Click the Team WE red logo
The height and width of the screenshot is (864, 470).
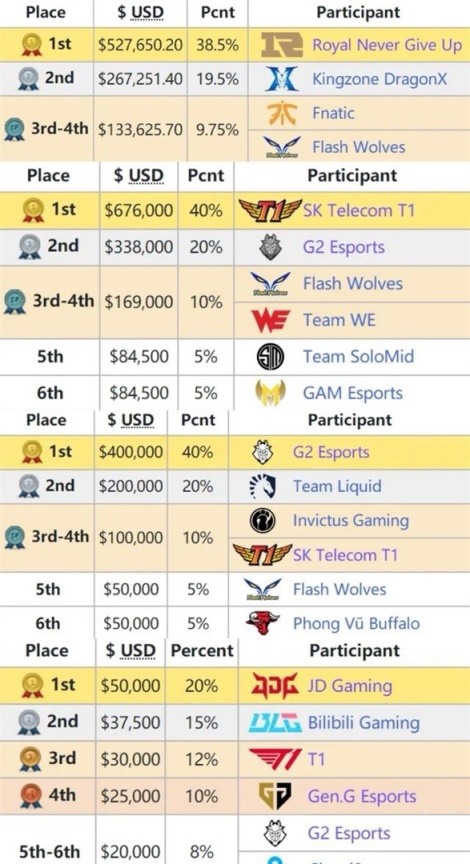(271, 321)
